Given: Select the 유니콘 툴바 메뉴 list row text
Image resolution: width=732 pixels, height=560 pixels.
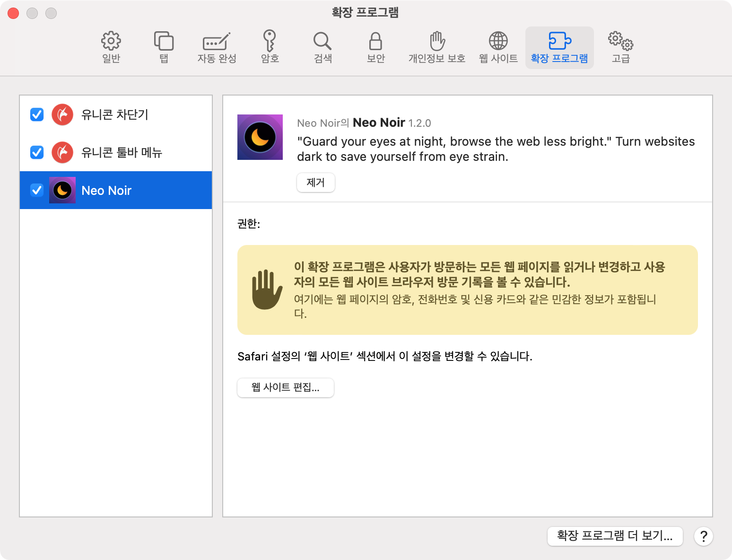Looking at the screenshot, I should (x=122, y=152).
